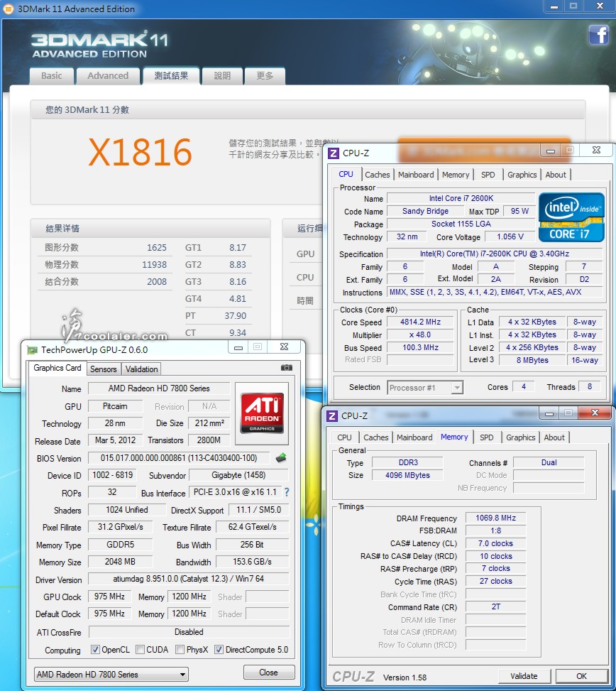Click the Specification i7-2600K text

[x=494, y=254]
